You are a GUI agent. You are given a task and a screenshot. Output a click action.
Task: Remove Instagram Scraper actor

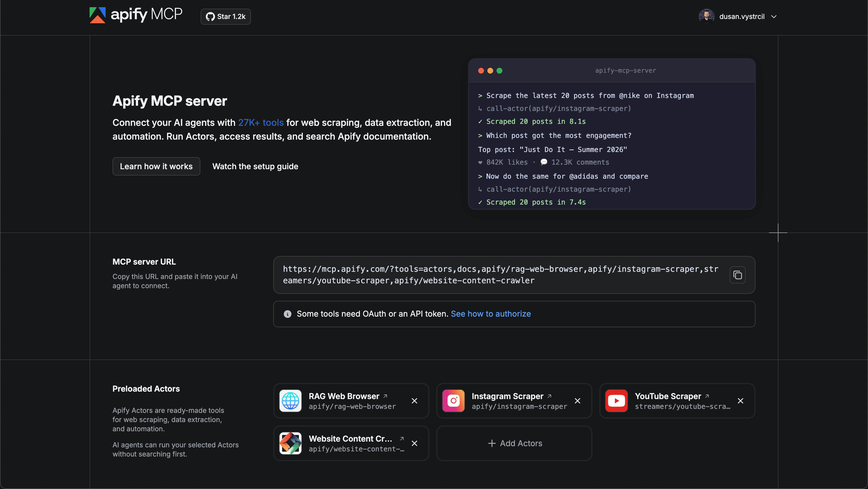pyautogui.click(x=578, y=401)
